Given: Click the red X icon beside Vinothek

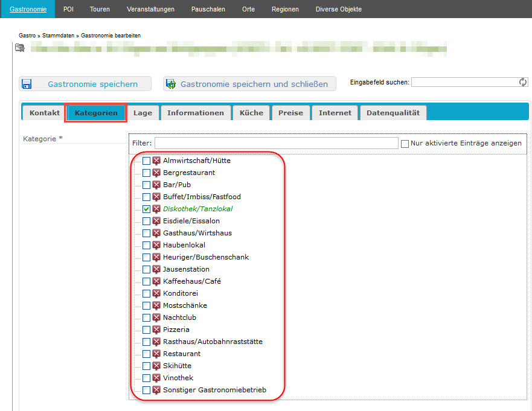Looking at the screenshot, I should point(156,378).
